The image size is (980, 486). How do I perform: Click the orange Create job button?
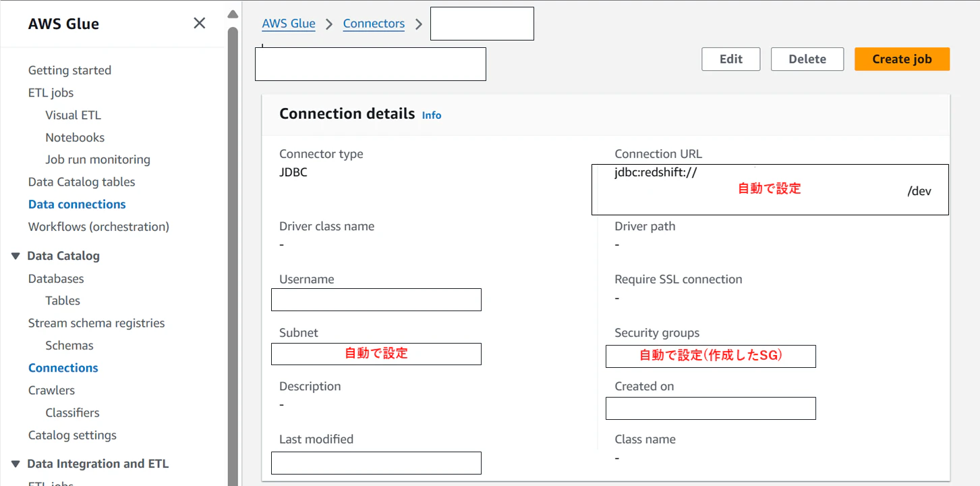(902, 59)
